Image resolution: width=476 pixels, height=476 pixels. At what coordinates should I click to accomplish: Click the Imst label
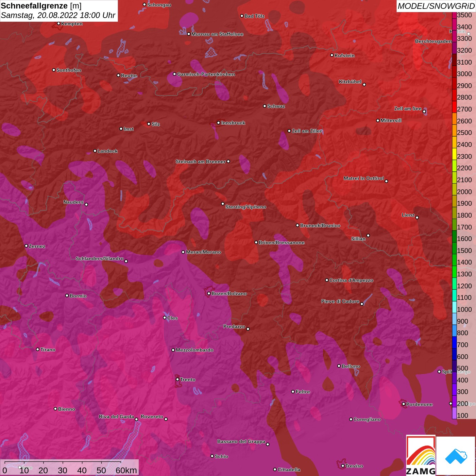(x=128, y=129)
